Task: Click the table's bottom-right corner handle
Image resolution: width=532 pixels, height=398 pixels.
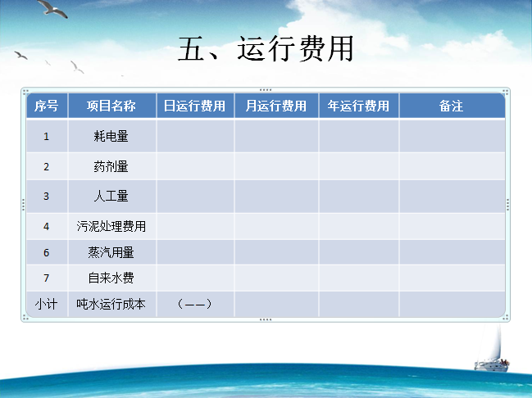Action: coord(506,318)
